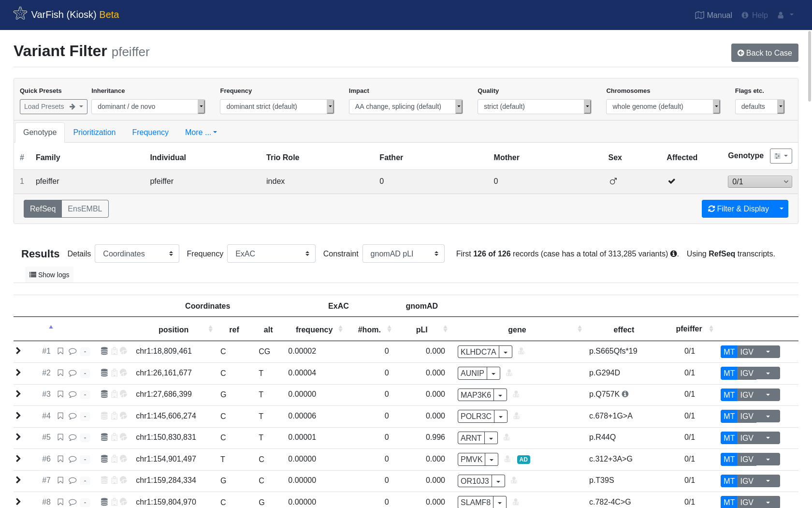Toggle ascending sort on index column
The image size is (812, 508).
51,327
